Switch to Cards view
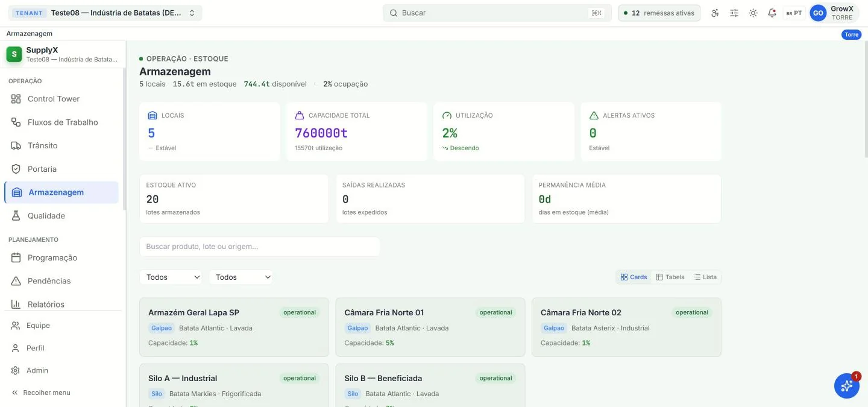This screenshot has width=868, height=407. tap(634, 277)
